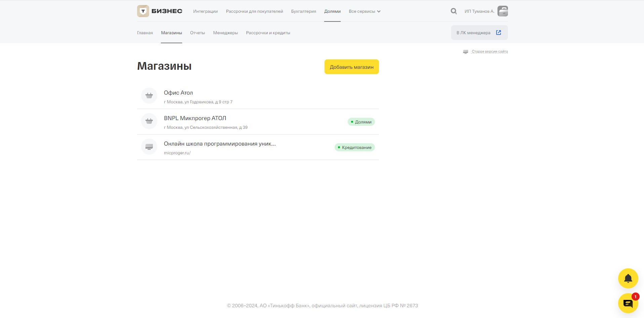This screenshot has height=318, width=644.
Task: Click the ИП Туманов А. account name
Action: coord(479,11)
